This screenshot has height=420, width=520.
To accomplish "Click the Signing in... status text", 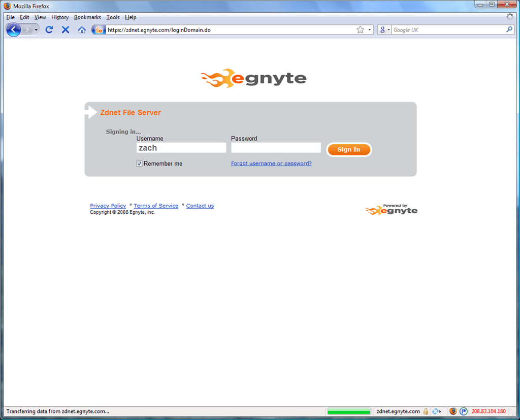I will 123,132.
